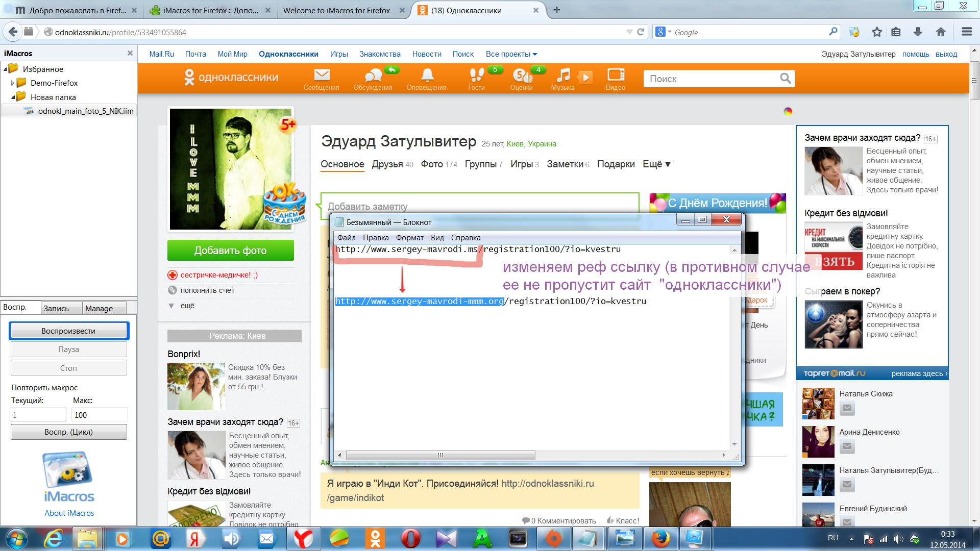Open Opera browser from taskbar
The image size is (980, 551).
pyautogui.click(x=410, y=539)
